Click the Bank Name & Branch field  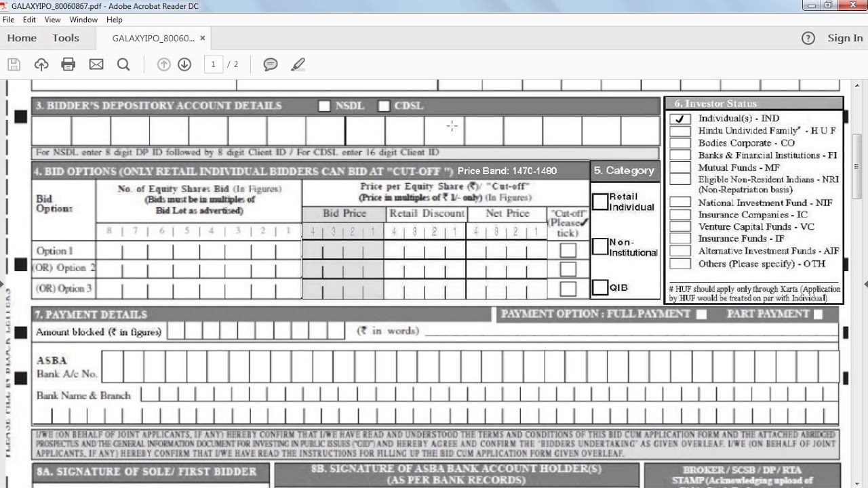click(489, 394)
